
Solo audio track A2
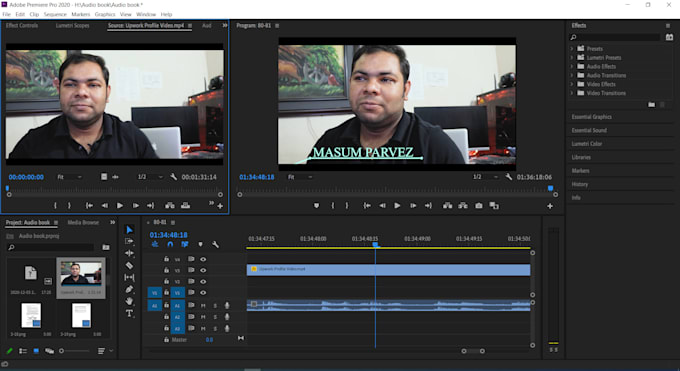(x=215, y=317)
